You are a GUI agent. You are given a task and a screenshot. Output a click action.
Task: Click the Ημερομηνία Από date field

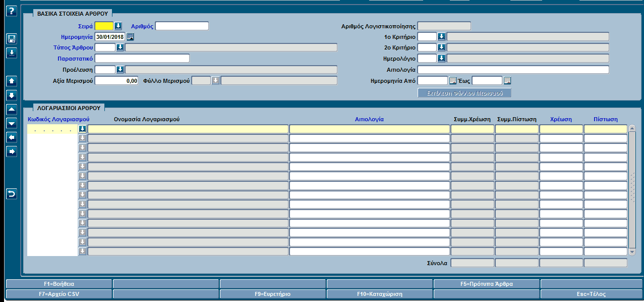pyautogui.click(x=433, y=80)
